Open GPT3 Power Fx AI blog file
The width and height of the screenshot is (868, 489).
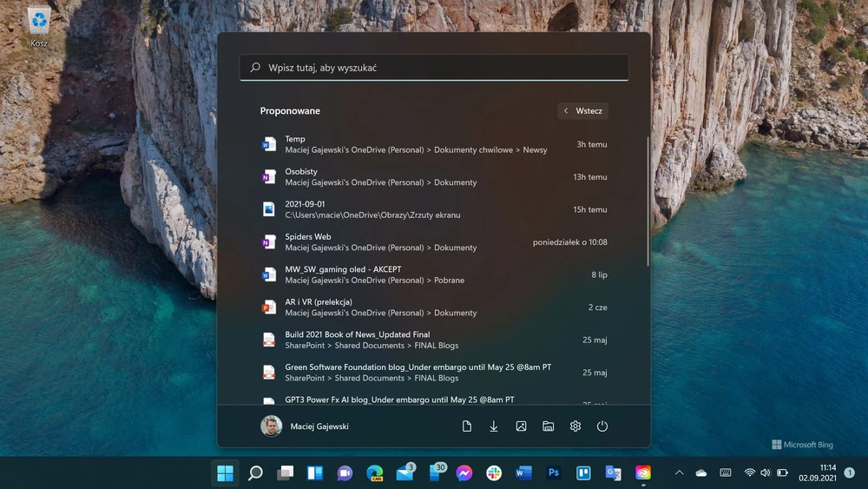point(434,400)
